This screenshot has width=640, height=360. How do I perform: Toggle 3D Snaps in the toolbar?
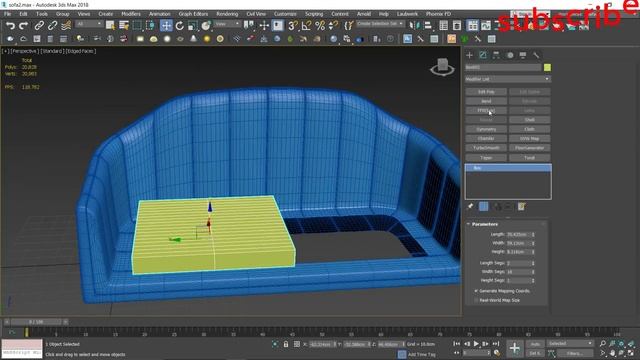tap(293, 26)
